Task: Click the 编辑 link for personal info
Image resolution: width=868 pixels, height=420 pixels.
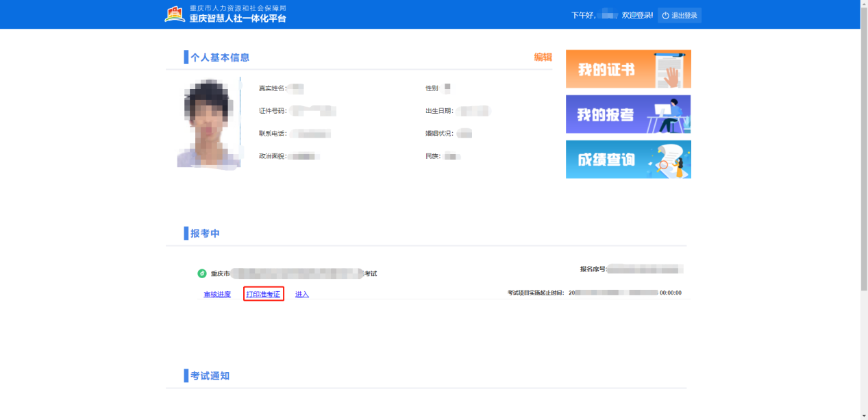Action: click(x=543, y=58)
